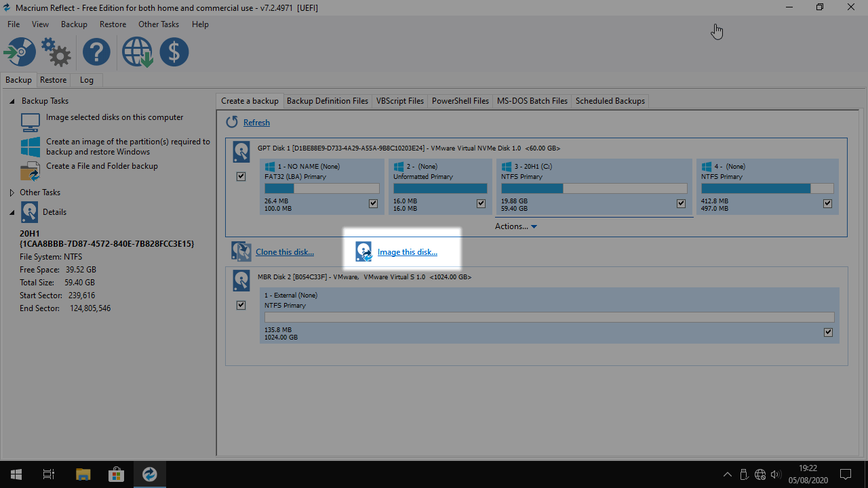Click the Image this disk icon
This screenshot has height=488, width=868.
tap(364, 251)
